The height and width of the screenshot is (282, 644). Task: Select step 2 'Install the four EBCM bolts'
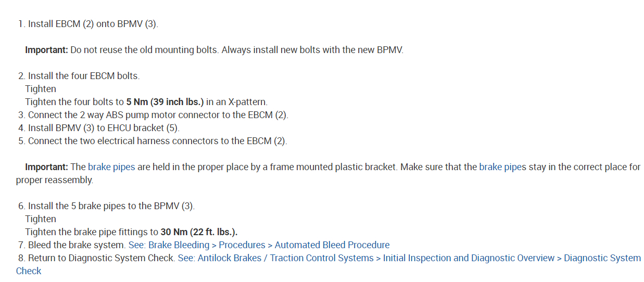click(83, 76)
